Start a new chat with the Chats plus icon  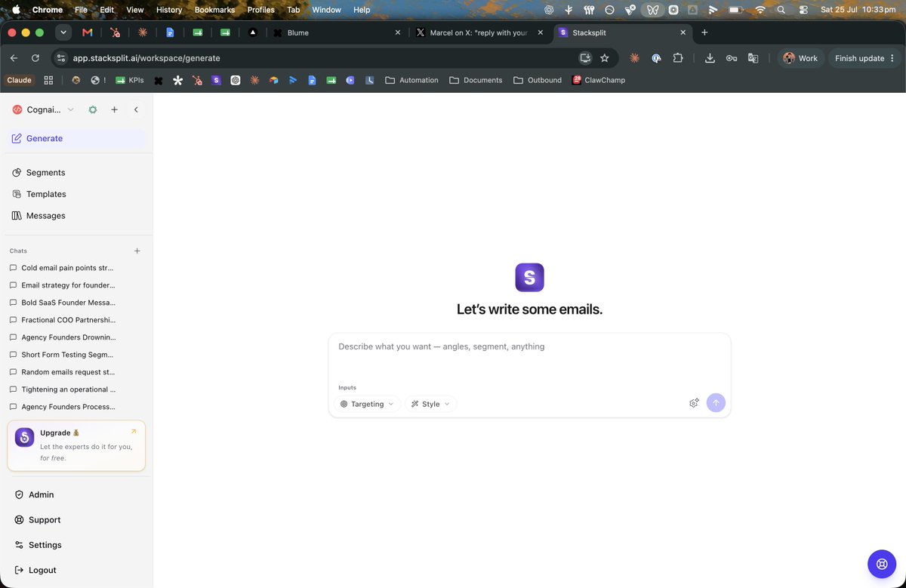click(x=137, y=251)
